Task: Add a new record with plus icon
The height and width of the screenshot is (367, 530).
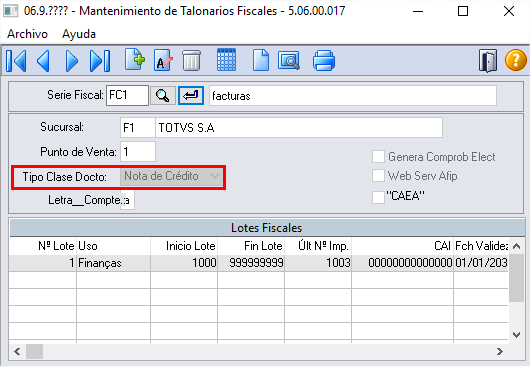Action: coord(135,60)
